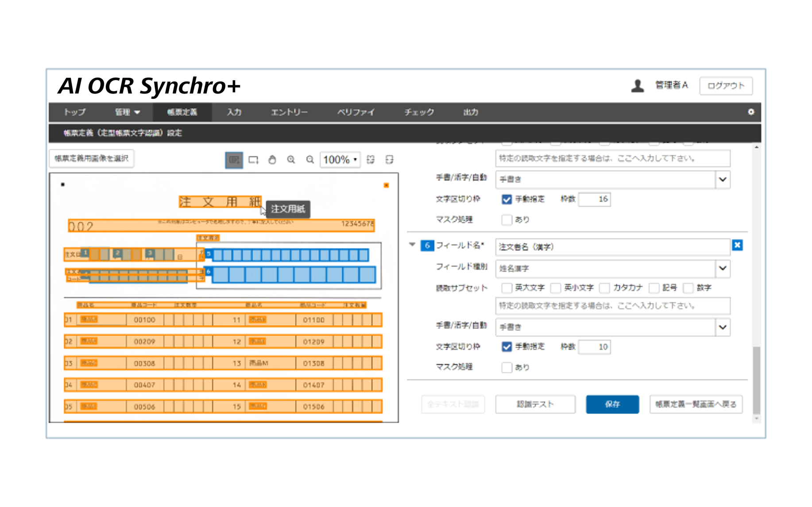The height and width of the screenshot is (507, 812).
Task: Delete field 6 with the blue X
Action: tap(737, 245)
